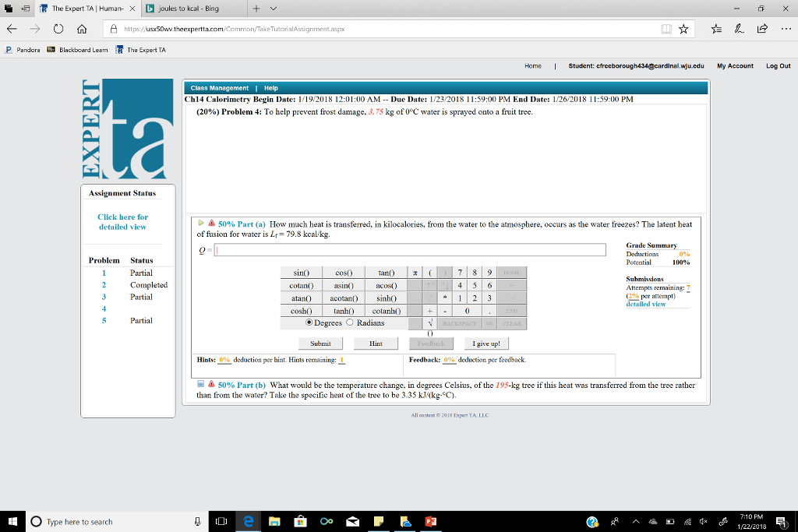The width and height of the screenshot is (798, 532).
Task: Click the sin() calculator key
Action: point(302,273)
